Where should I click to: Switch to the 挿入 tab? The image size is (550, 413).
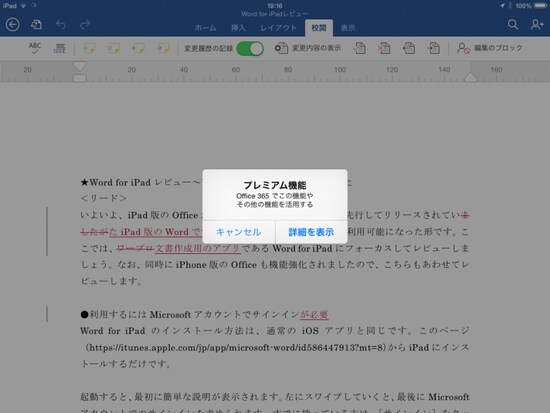click(x=238, y=28)
